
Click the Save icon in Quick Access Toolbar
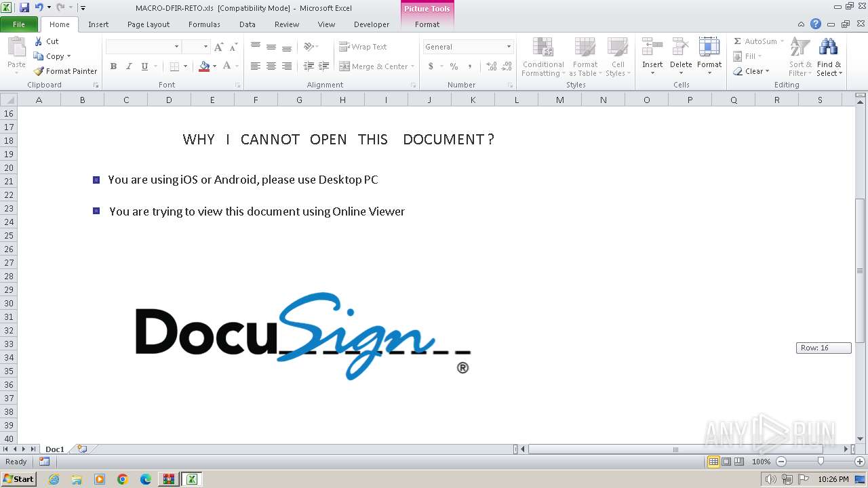(24, 7)
